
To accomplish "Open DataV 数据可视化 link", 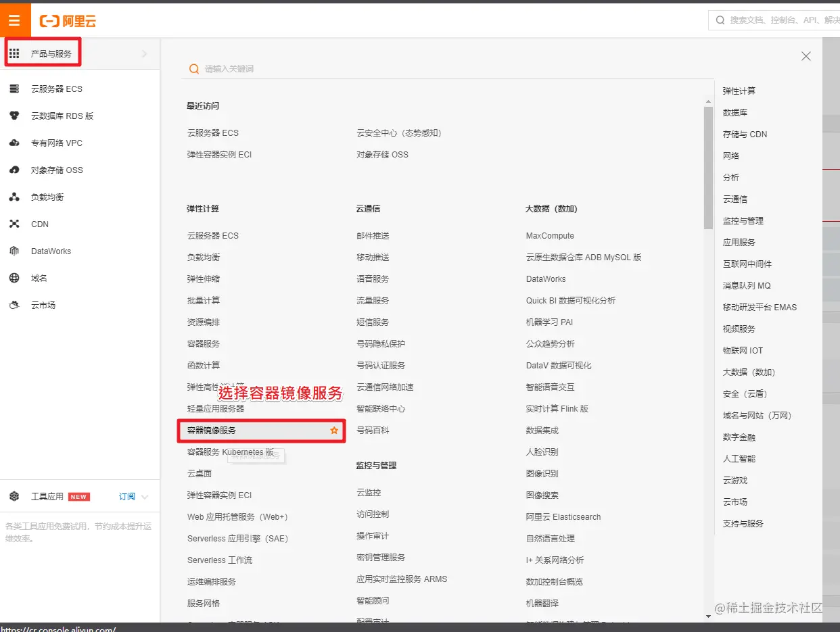I will pos(559,365).
